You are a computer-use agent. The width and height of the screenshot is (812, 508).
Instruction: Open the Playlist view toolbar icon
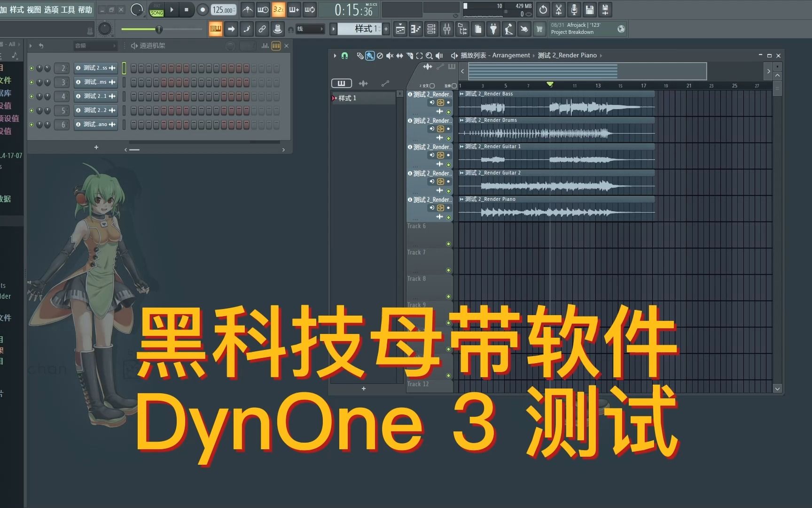(400, 29)
